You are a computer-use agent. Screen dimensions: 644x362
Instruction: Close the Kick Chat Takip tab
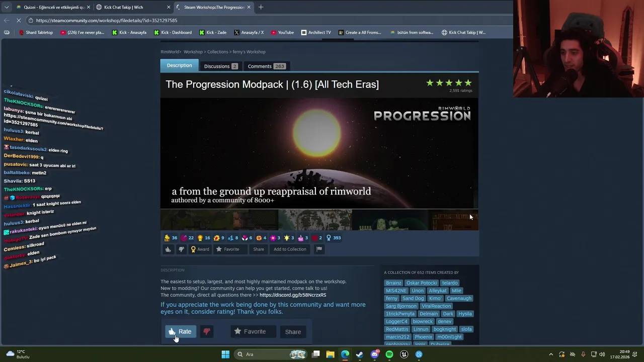click(x=169, y=7)
